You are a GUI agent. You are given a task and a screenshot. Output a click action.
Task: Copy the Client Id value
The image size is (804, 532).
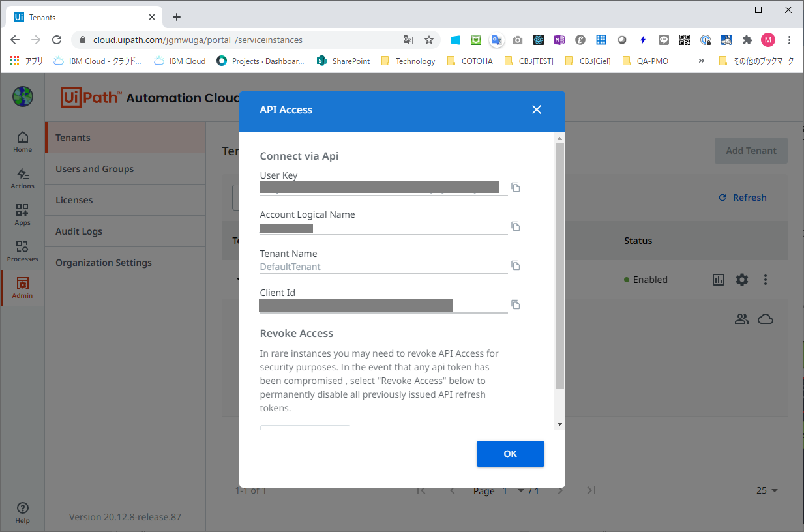(515, 305)
